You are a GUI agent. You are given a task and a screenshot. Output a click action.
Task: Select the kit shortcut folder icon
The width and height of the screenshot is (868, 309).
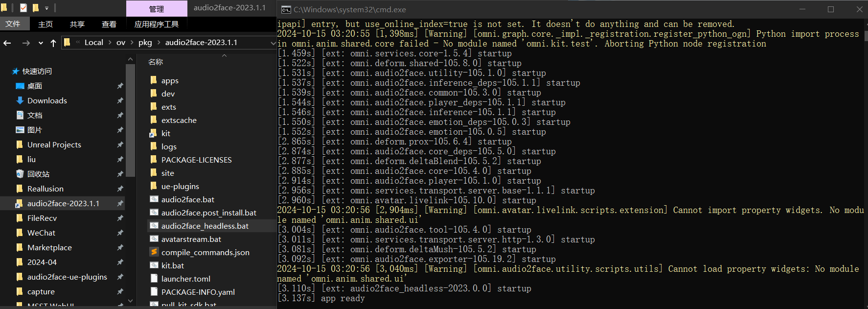click(154, 133)
